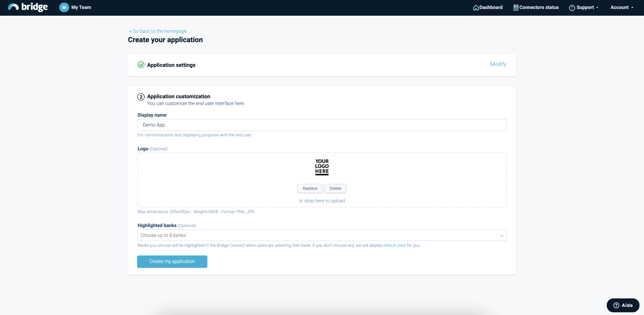Image resolution: width=644 pixels, height=315 pixels.
Task: Click the Connectors status icon
Action: [x=516, y=8]
